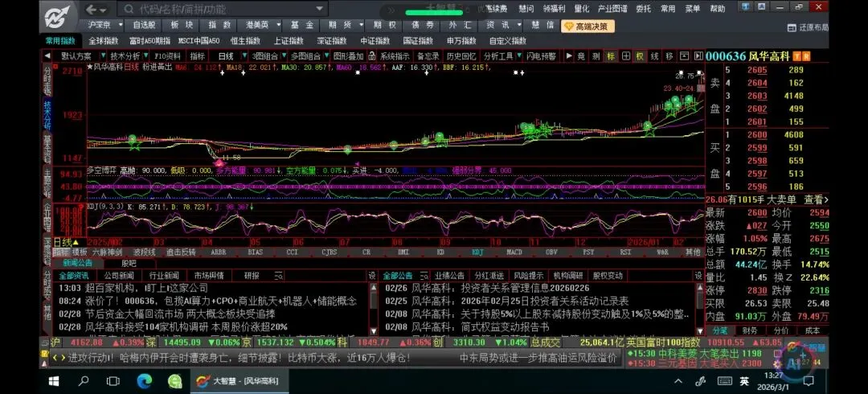
Task: Focus the 代码/名称/简拼/功能 search box
Action: (222, 9)
